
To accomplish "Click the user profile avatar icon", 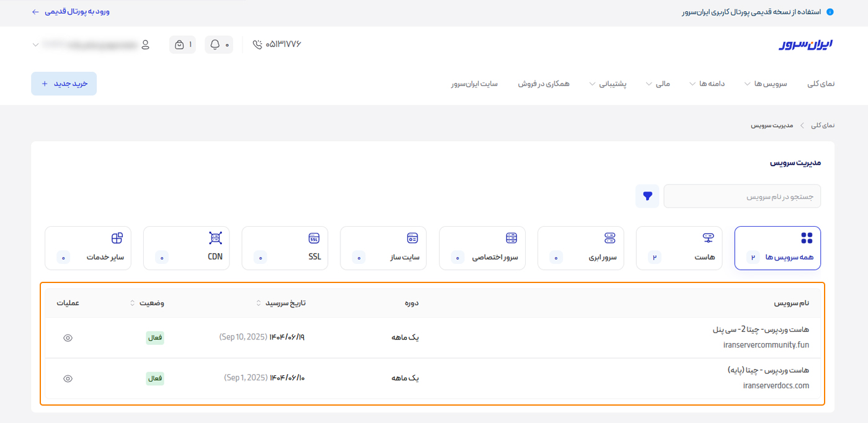I will [146, 45].
